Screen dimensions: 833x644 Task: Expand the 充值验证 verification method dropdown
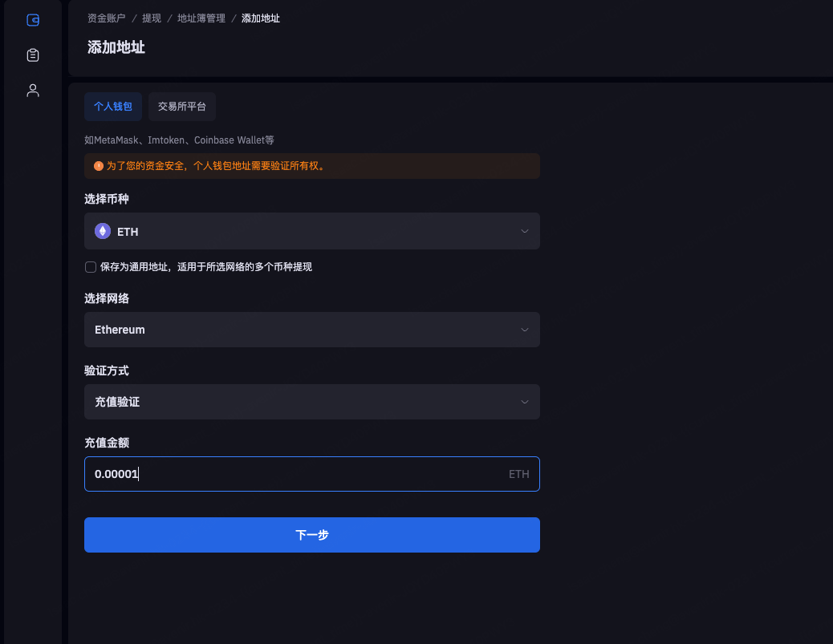tap(311, 402)
